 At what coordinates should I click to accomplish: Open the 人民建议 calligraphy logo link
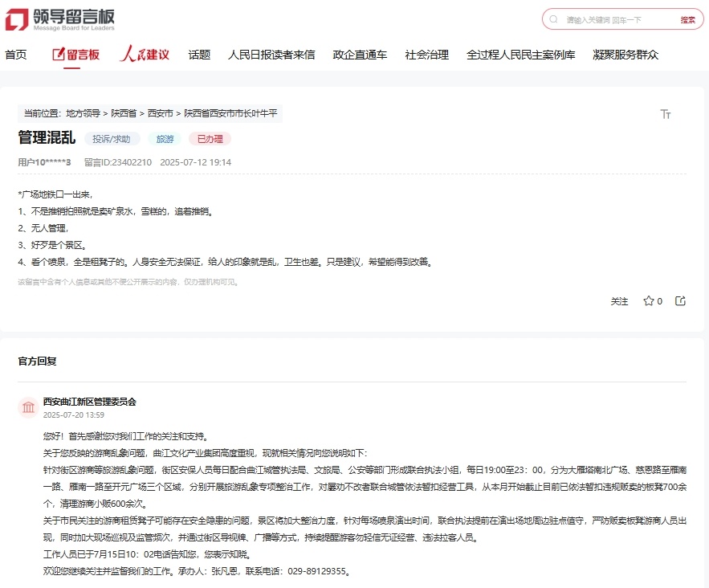(145, 55)
